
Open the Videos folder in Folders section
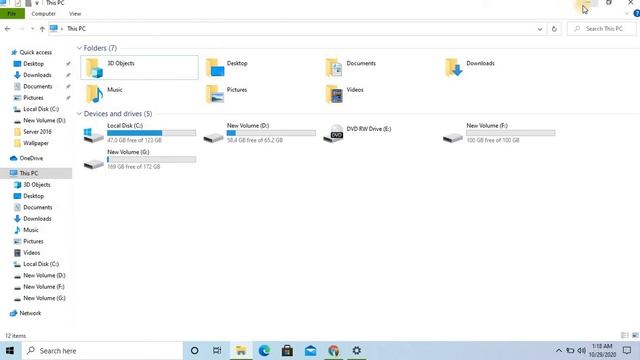tap(334, 94)
